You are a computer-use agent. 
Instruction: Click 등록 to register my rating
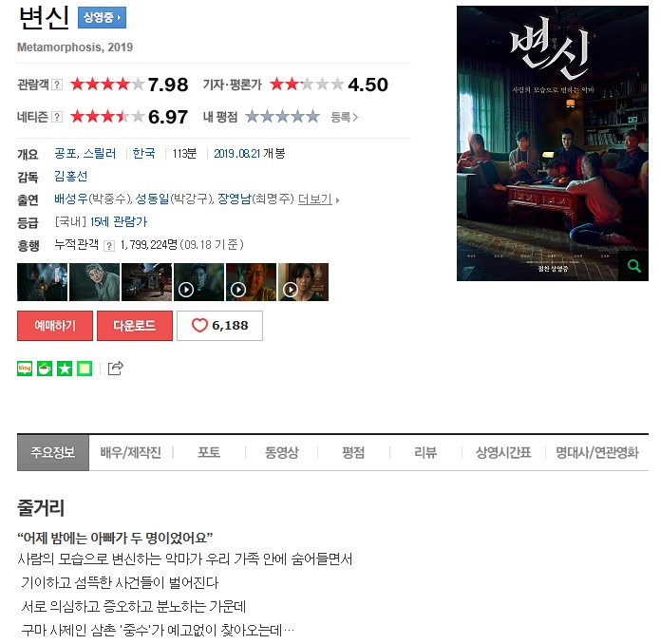pyautogui.click(x=344, y=117)
